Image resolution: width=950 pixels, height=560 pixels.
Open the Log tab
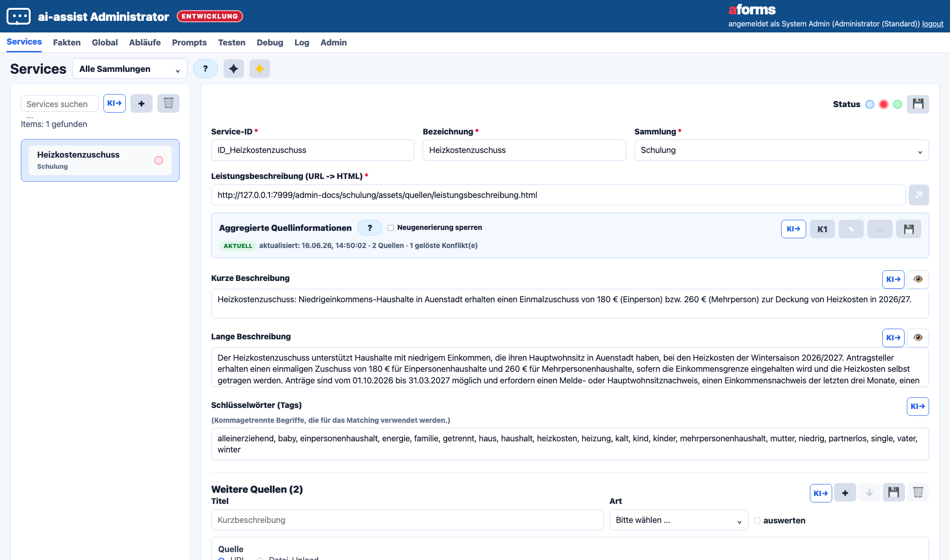click(302, 43)
